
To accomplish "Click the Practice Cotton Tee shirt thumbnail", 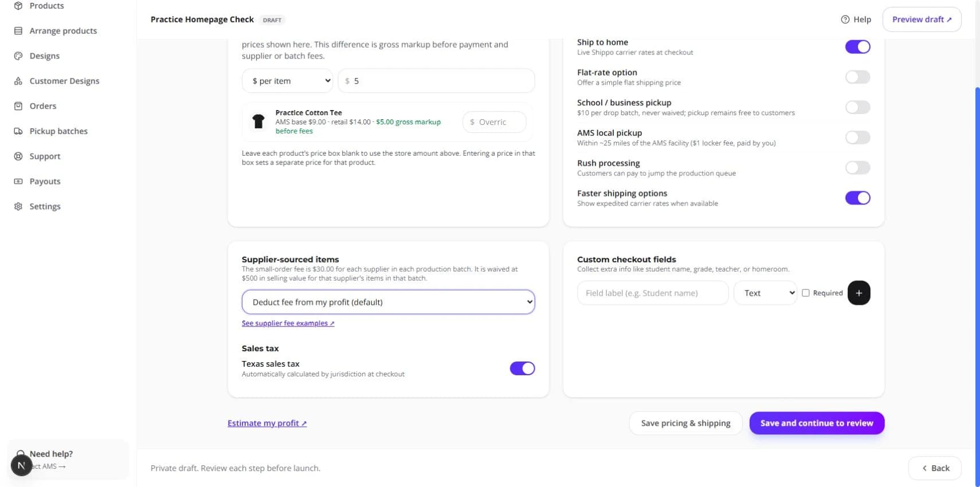I will coord(258,121).
